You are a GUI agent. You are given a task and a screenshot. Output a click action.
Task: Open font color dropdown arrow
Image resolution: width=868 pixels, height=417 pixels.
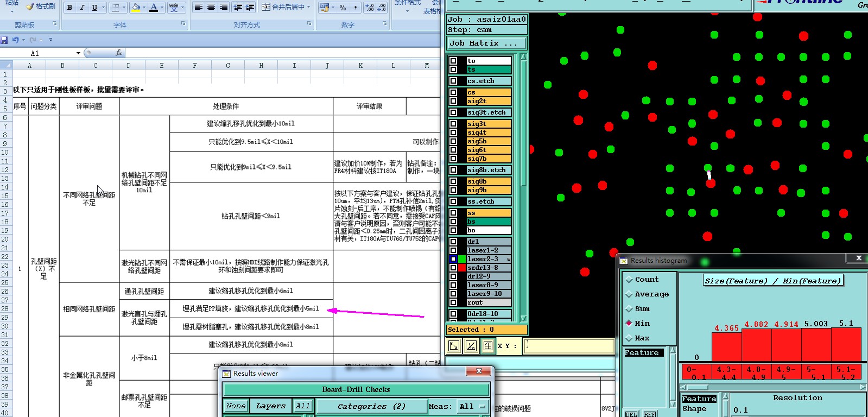pyautogui.click(x=163, y=8)
